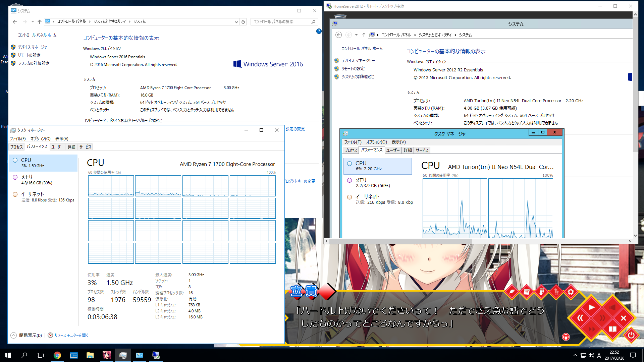Open リモートの設定 in remote System window

[353, 69]
